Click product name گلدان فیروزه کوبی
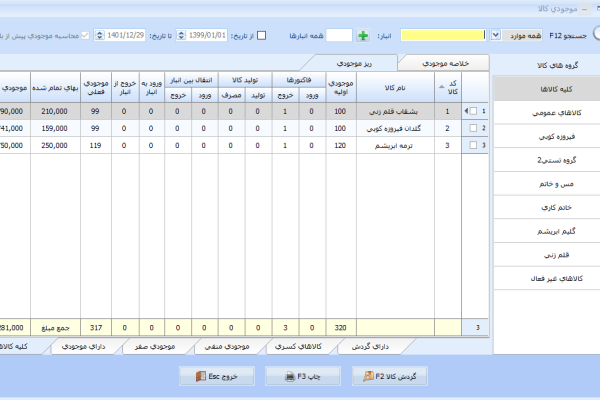Screen dimensions: 600x400 click(x=393, y=129)
